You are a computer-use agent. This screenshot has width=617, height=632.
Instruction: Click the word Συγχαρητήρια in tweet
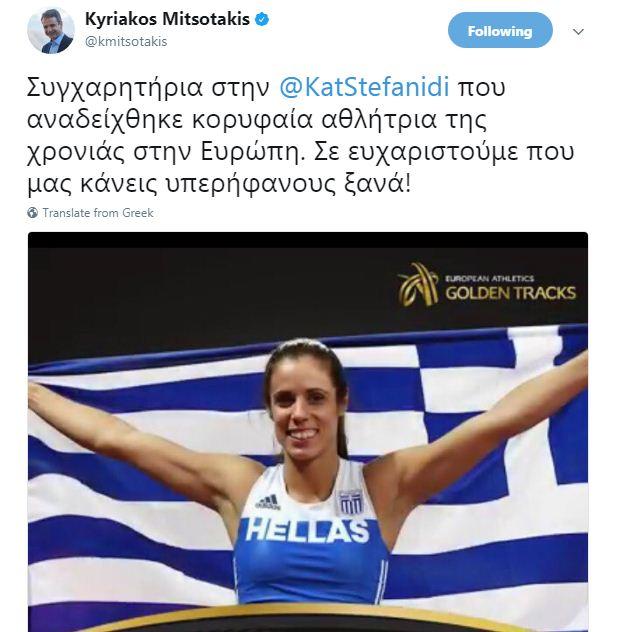pyautogui.click(x=114, y=89)
